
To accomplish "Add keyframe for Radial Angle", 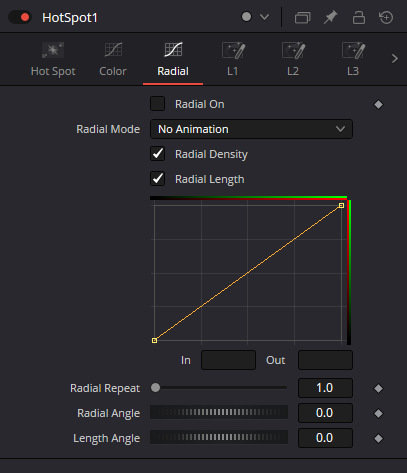I will [x=378, y=413].
